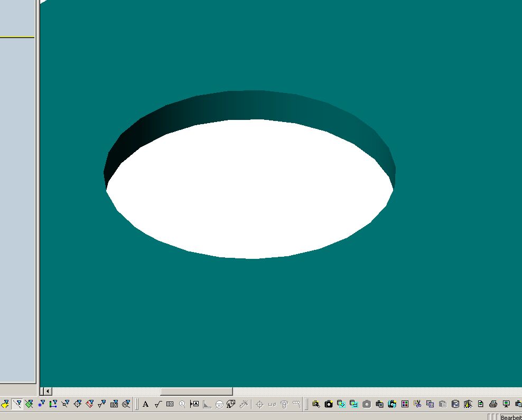Click the black camera capture icon
This screenshot has width=522, height=420.
tap(329, 404)
